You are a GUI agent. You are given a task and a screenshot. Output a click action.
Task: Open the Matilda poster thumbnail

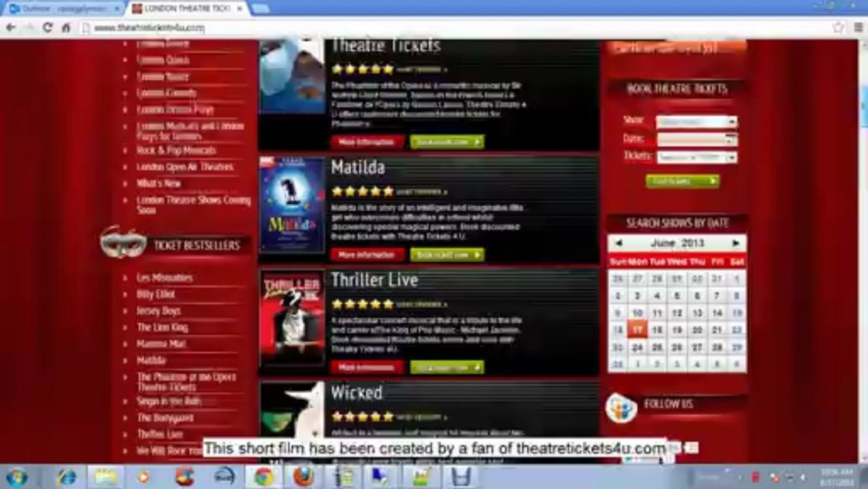pyautogui.click(x=293, y=204)
